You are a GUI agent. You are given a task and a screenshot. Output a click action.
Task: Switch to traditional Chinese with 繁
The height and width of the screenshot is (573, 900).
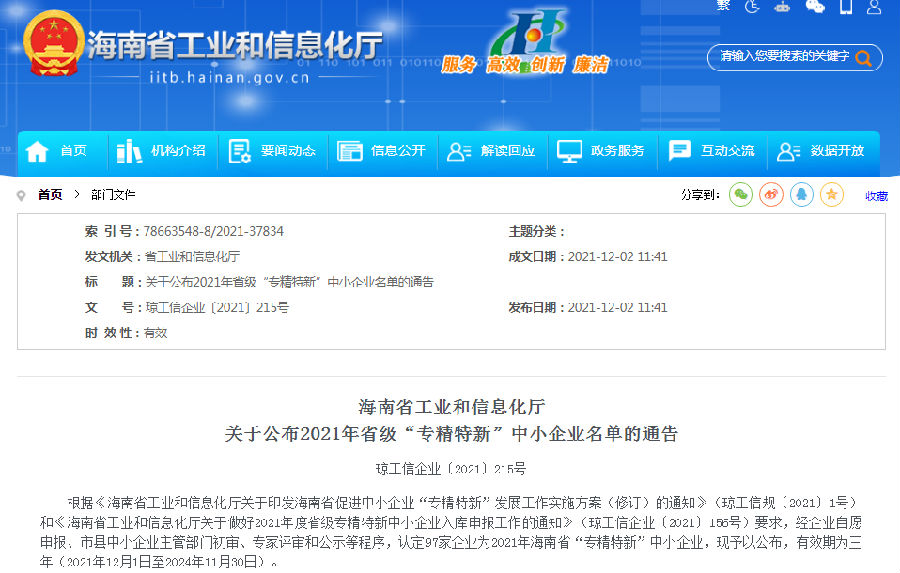723,6
